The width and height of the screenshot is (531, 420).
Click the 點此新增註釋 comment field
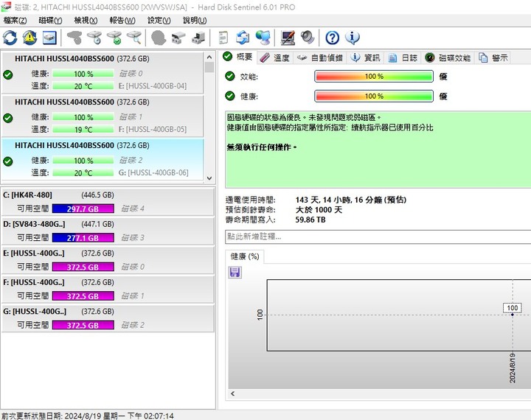(x=378, y=237)
